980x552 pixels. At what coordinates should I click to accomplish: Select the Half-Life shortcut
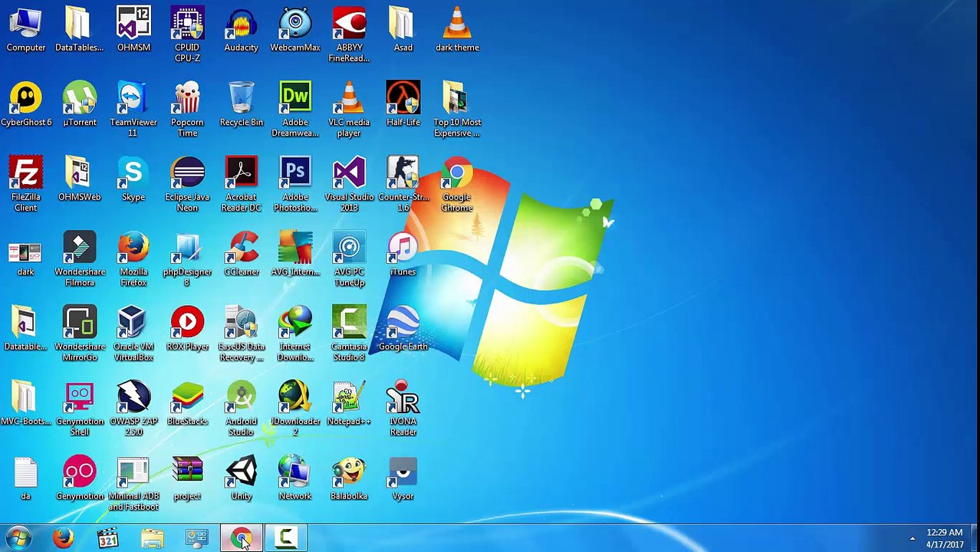403,105
